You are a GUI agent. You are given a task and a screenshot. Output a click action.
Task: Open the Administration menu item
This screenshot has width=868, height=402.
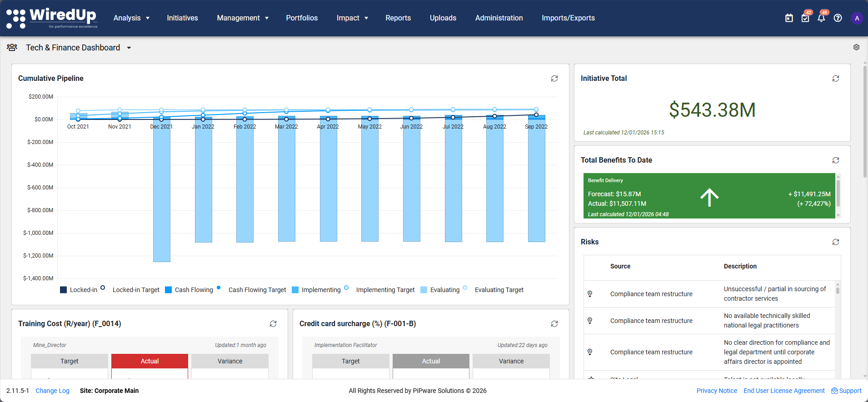(x=499, y=18)
